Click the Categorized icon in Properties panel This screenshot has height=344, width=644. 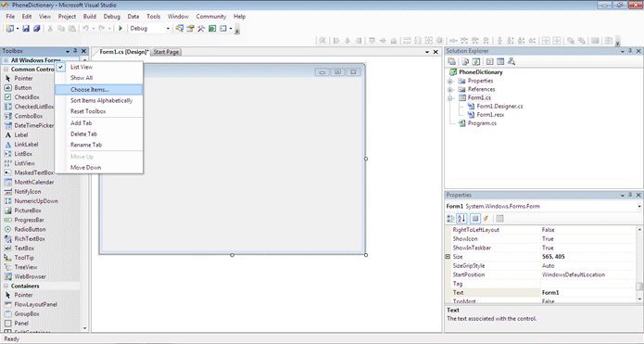point(450,219)
